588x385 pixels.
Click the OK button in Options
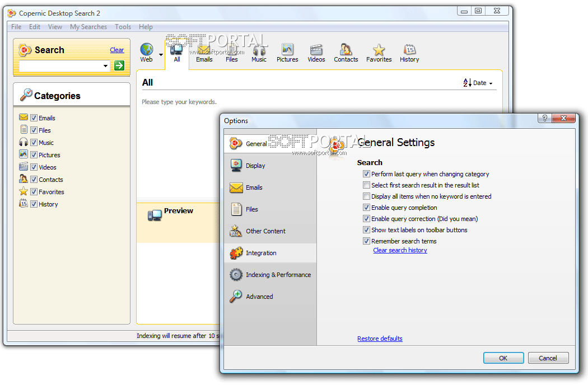point(503,358)
